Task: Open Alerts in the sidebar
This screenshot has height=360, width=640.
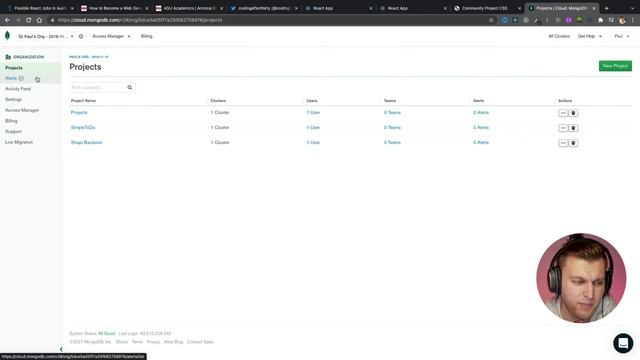Action: pyautogui.click(x=11, y=78)
